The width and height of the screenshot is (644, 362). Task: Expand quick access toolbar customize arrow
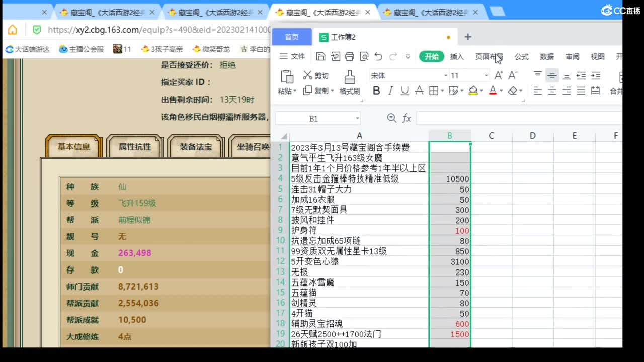(408, 57)
